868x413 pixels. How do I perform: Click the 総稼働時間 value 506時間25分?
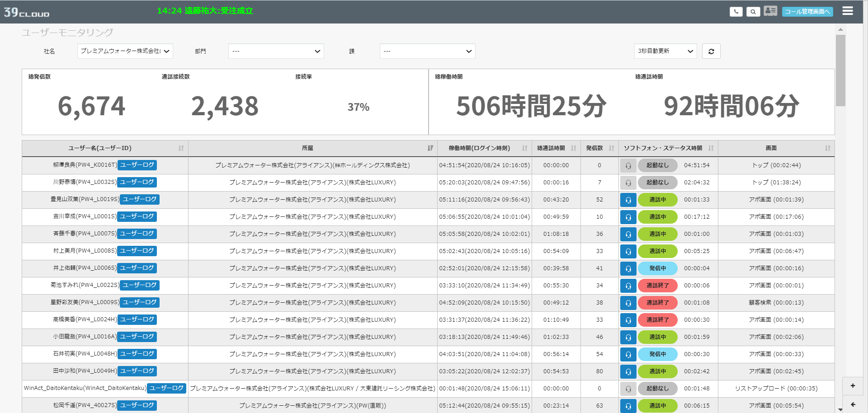pos(531,107)
